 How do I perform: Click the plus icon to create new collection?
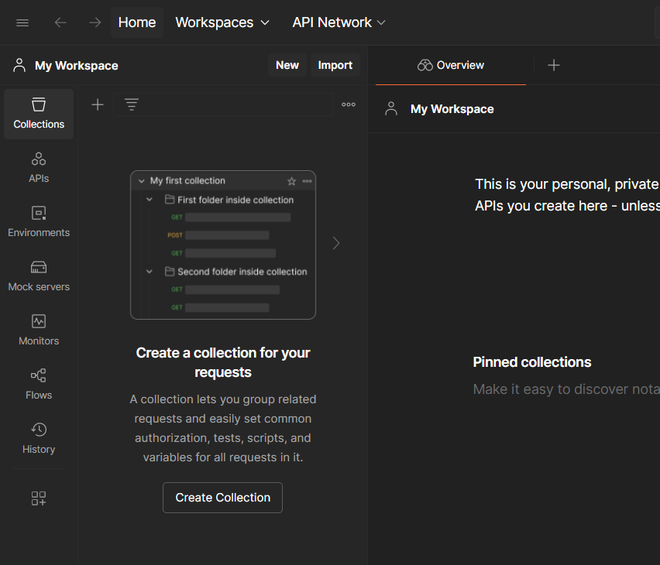(97, 105)
